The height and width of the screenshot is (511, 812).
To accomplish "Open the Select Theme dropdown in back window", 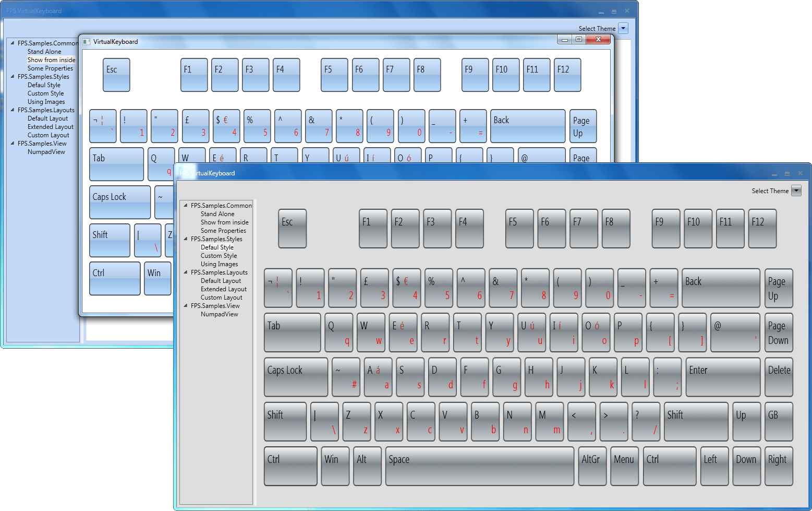I will click(623, 28).
